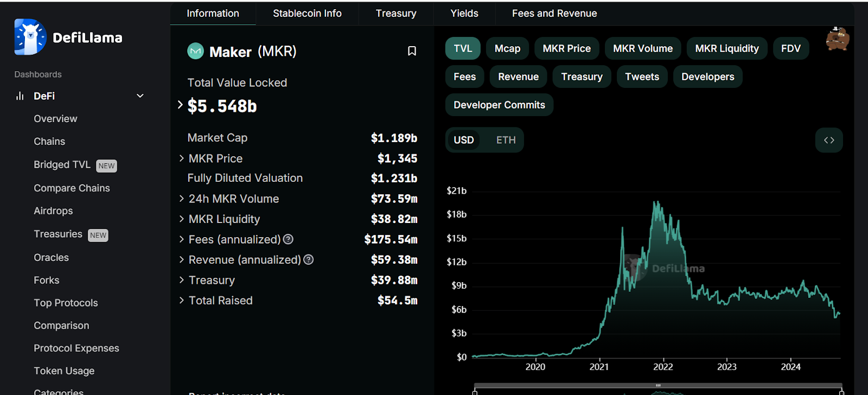Expand the Treasury row details
The height and width of the screenshot is (395, 868).
tap(182, 280)
